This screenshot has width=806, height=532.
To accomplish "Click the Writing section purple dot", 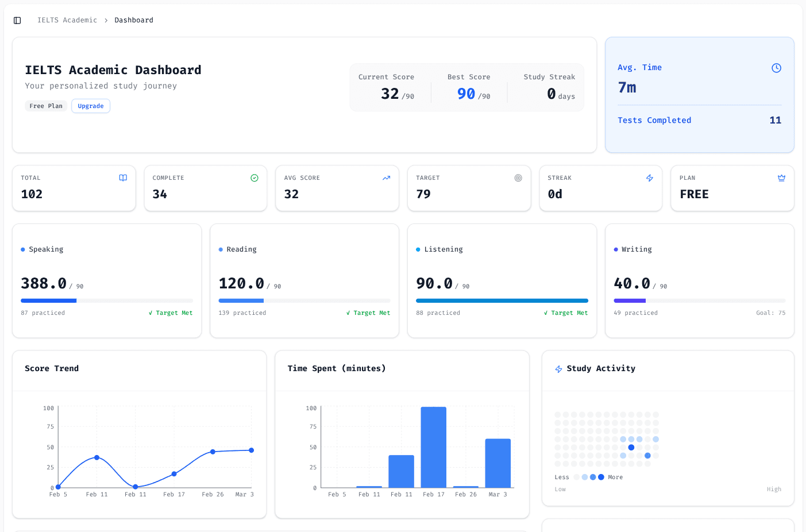I will tap(616, 249).
